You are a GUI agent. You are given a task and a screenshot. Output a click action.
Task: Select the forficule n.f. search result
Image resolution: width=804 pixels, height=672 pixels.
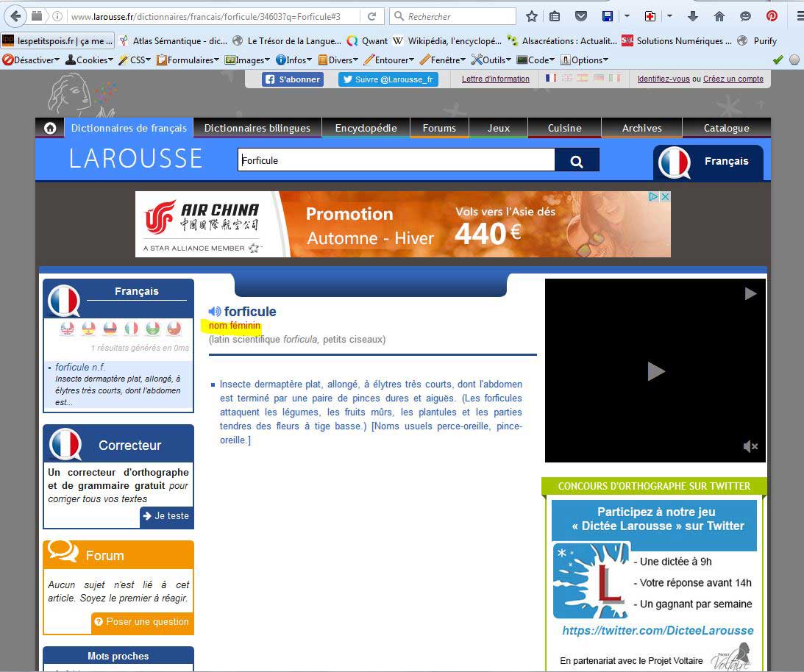coord(80,367)
